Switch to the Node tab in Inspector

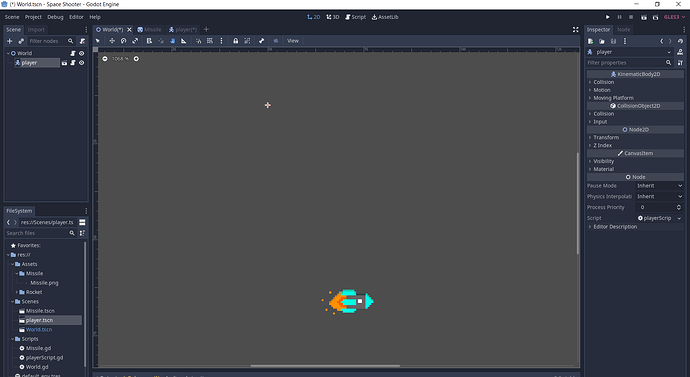point(624,29)
